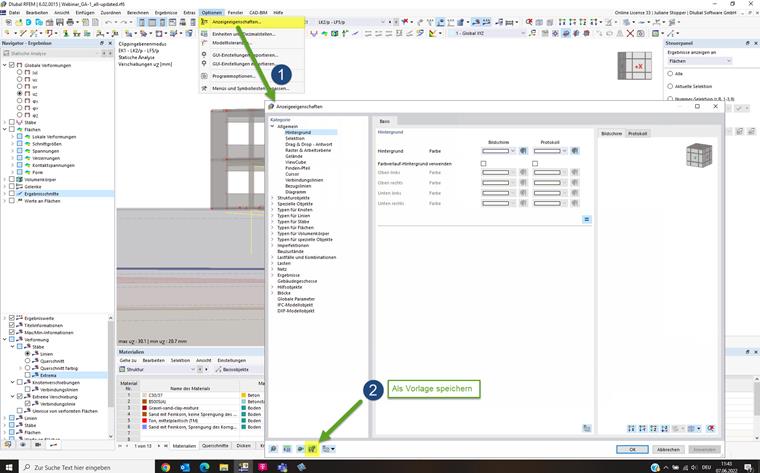Viewport: 760px width, 473px height.
Task: Click Bildschirm Hintergrund color swatch
Action: pos(495,151)
